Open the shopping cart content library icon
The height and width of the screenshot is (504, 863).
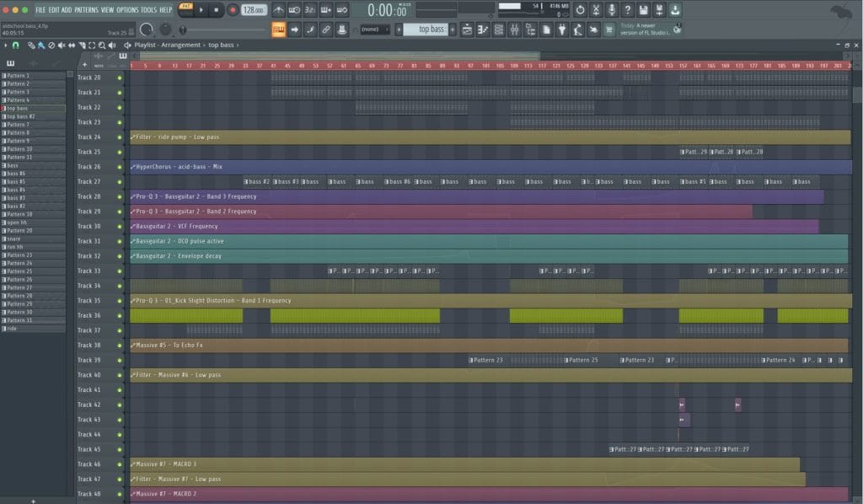coord(609,29)
